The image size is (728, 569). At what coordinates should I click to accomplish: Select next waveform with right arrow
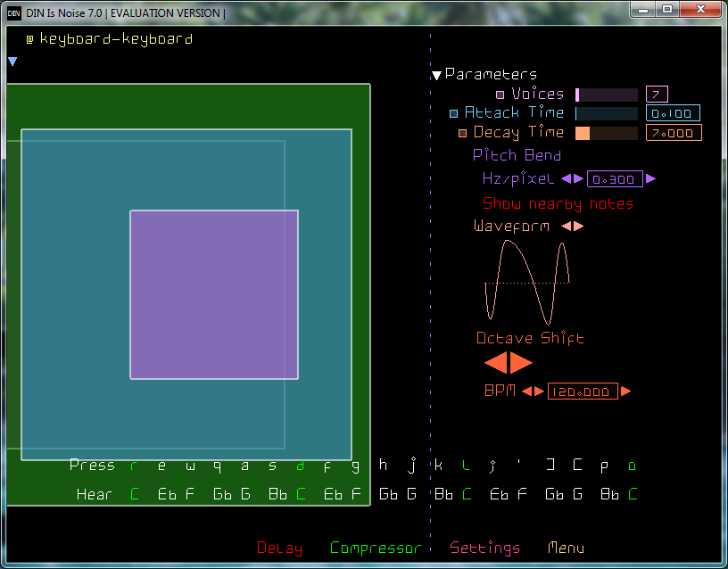pos(579,227)
